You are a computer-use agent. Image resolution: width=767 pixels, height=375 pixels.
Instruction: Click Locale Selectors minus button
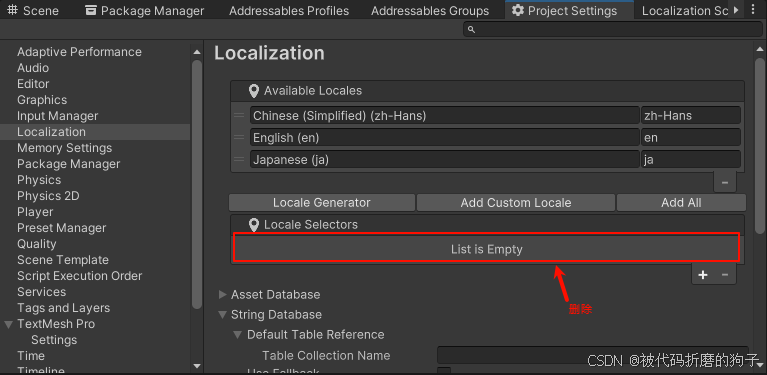coord(725,275)
